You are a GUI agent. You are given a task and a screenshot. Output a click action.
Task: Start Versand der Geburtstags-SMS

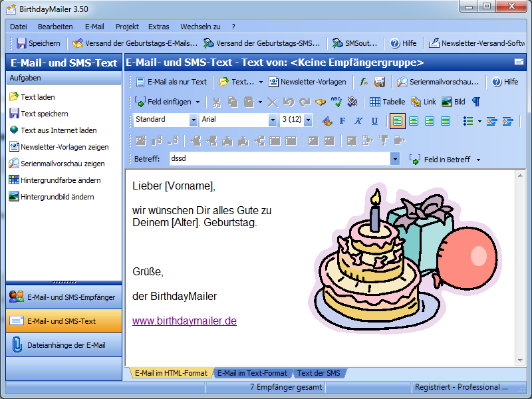tap(261, 43)
